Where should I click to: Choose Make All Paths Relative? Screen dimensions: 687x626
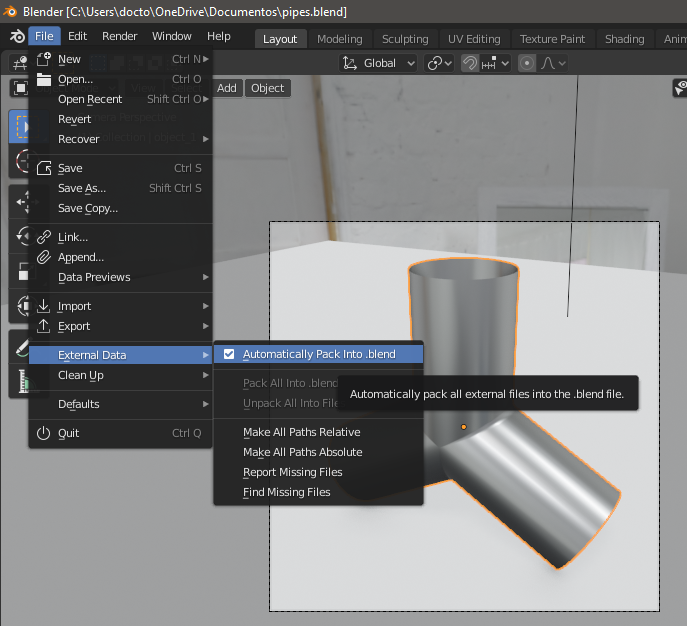coord(301,432)
